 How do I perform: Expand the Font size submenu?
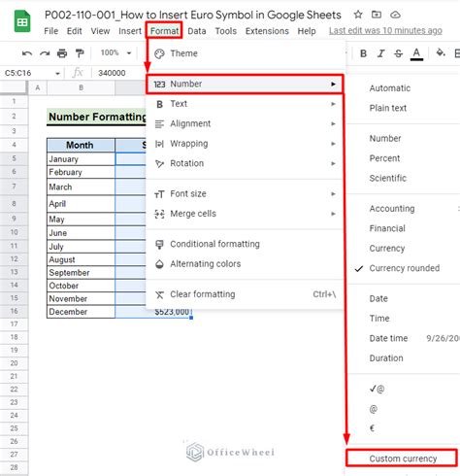(x=245, y=193)
